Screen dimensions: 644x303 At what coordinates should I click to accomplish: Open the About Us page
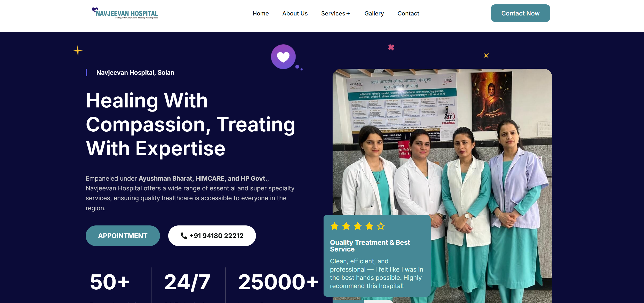[x=295, y=13]
